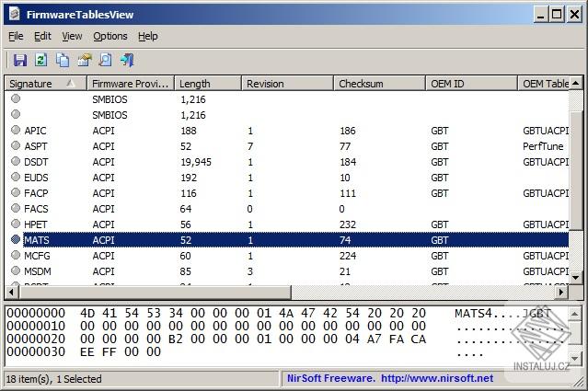The image size is (588, 391).
Task: Click the PerfTune OEM table cell
Action: click(543, 146)
